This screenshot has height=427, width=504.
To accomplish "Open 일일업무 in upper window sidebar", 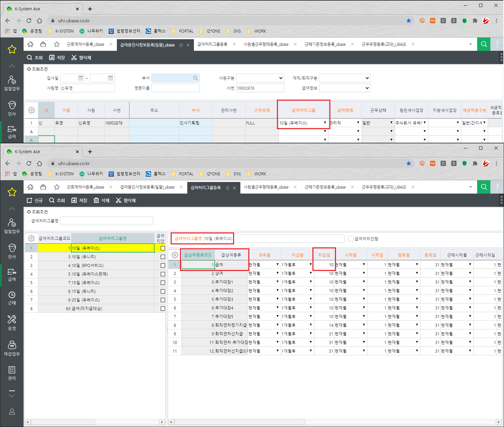I will pyautogui.click(x=12, y=83).
